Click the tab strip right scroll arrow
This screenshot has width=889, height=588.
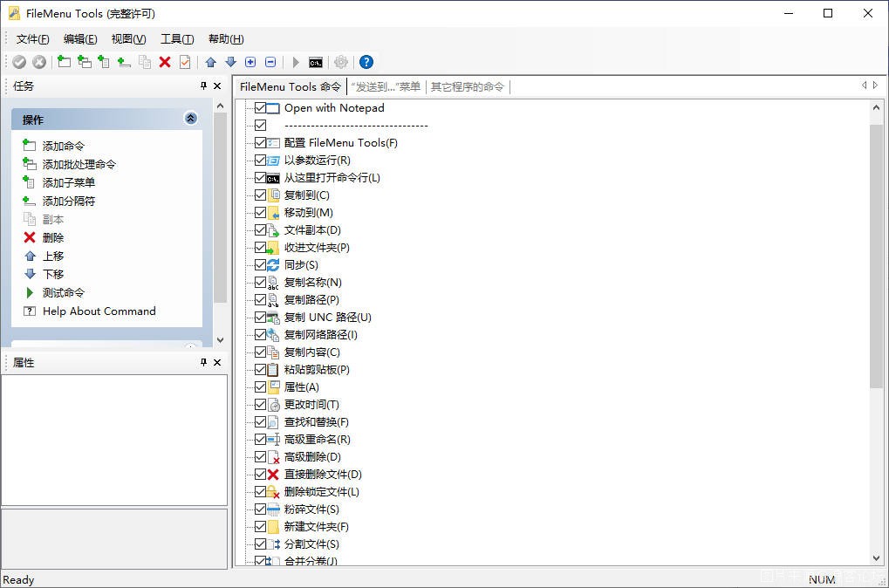(875, 85)
